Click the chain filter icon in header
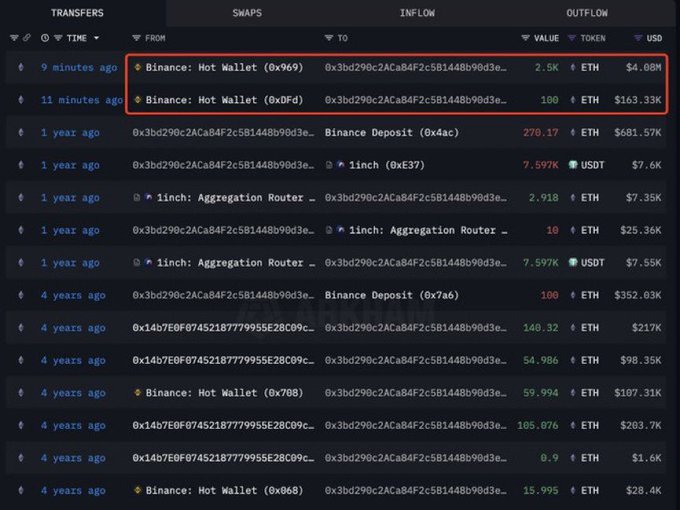Screen dimensions: 680x510 click(x=14, y=38)
